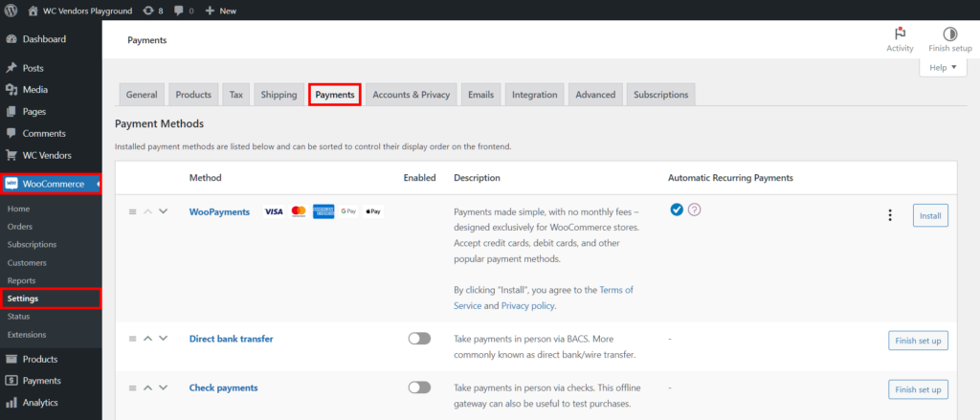Screen dimensions: 980x420
Task: Move Check payments down
Action: [x=163, y=387]
